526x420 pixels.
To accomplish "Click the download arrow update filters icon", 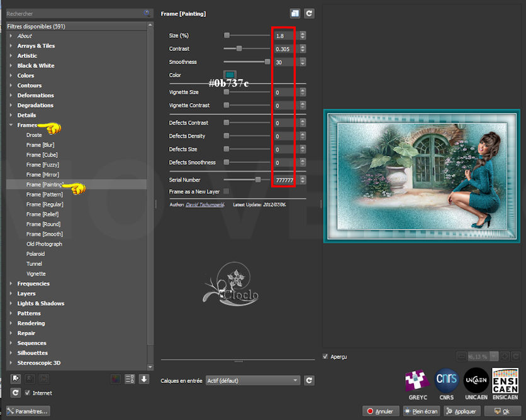I will (x=144, y=379).
